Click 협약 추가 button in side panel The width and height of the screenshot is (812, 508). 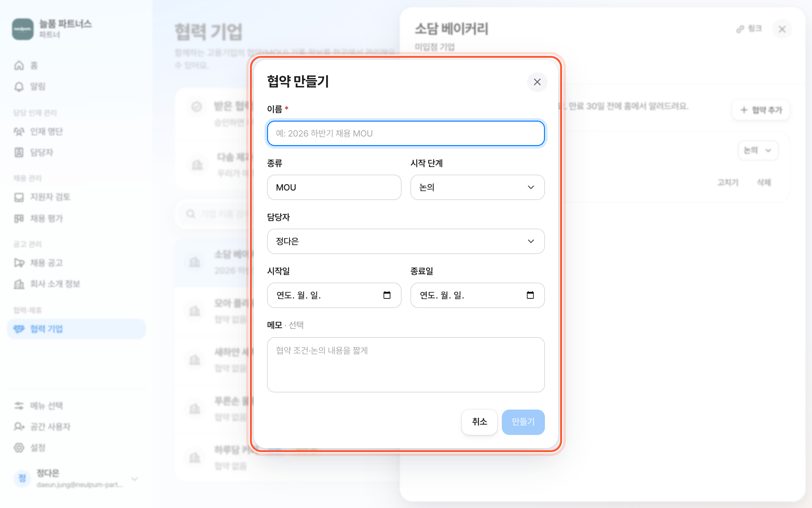761,110
